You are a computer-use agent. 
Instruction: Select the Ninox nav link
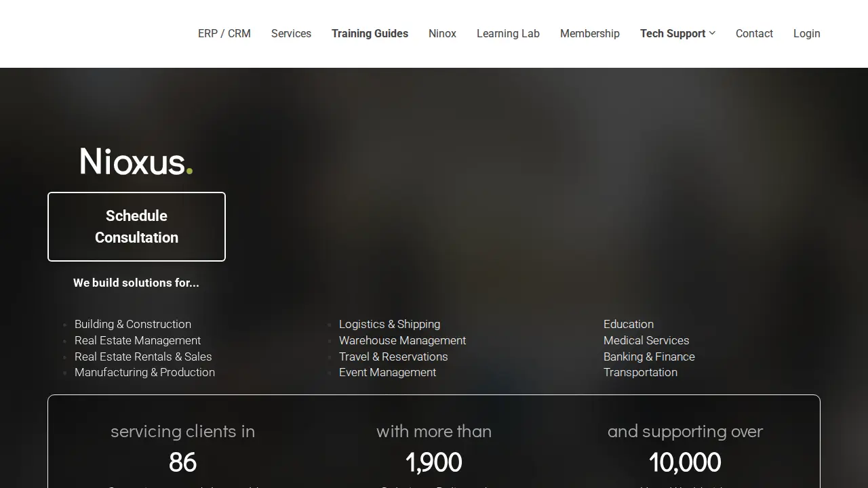(x=442, y=33)
